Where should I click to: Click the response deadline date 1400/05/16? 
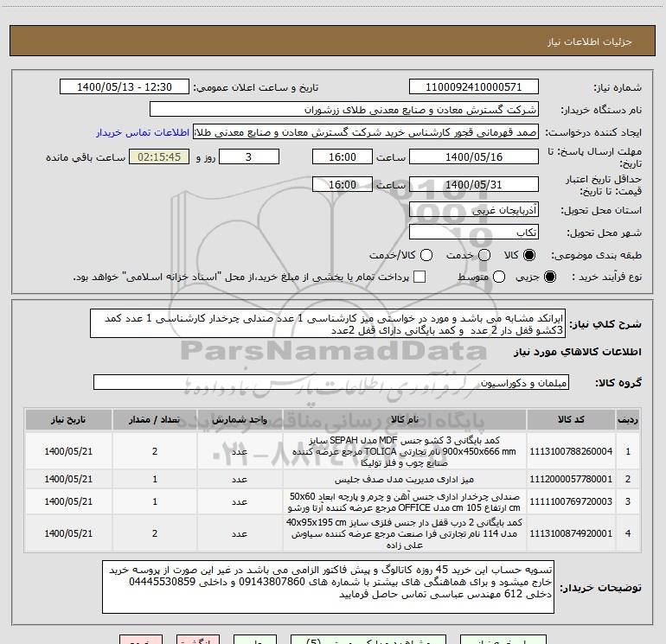pyautogui.click(x=474, y=157)
